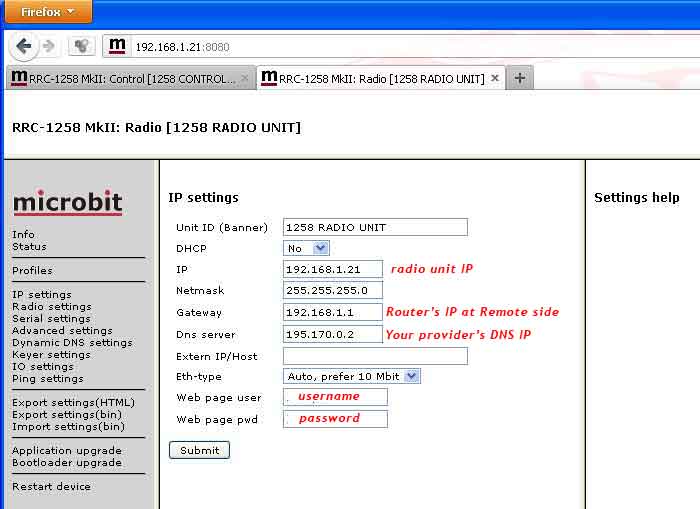Go forward with the browser forward arrow
This screenshot has height=509, width=700.
pyautogui.click(x=49, y=46)
